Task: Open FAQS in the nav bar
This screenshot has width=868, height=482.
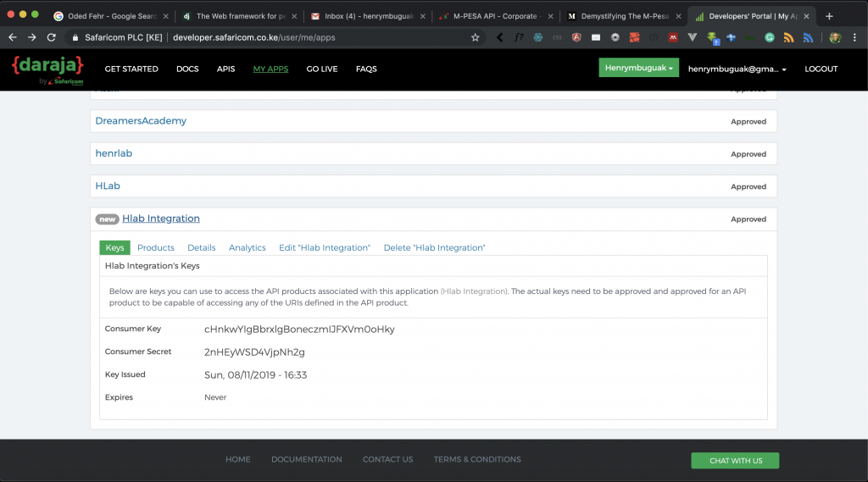Action: (366, 69)
